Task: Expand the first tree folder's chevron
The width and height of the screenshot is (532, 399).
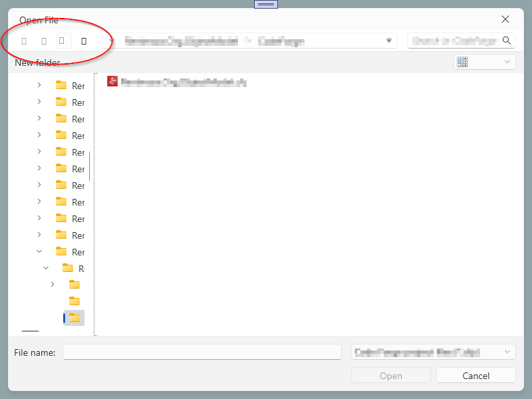Action: click(39, 85)
